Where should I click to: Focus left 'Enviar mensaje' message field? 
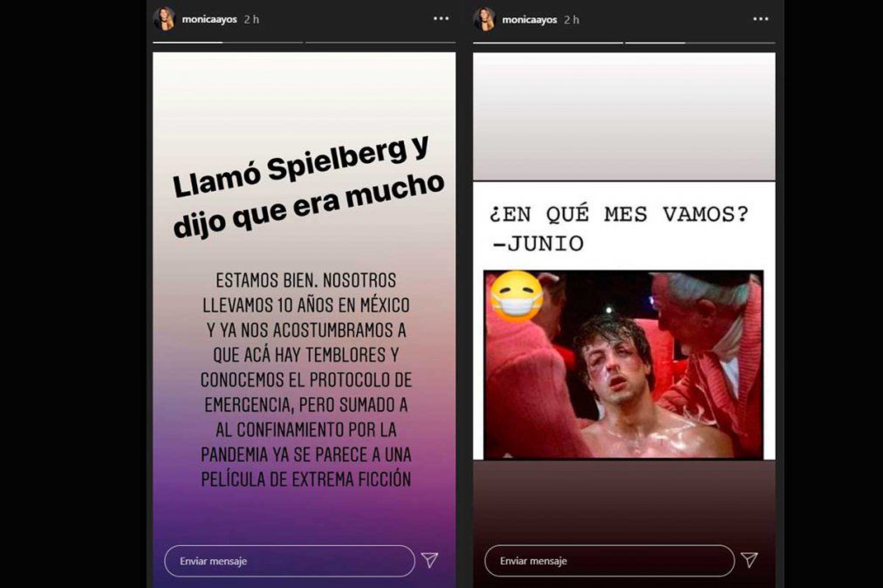pos(290,561)
